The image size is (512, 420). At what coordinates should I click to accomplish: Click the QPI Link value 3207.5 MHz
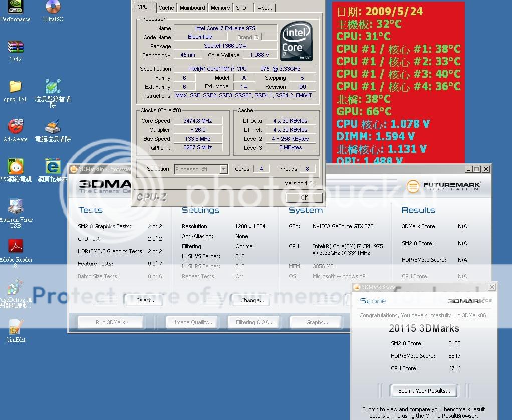point(198,147)
